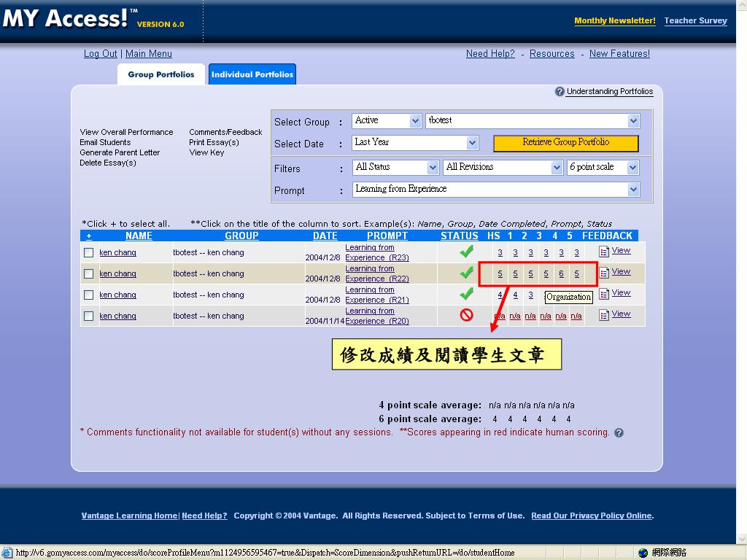The image size is (747, 560).
Task: Click View feedback link in R22 row
Action: tap(621, 271)
